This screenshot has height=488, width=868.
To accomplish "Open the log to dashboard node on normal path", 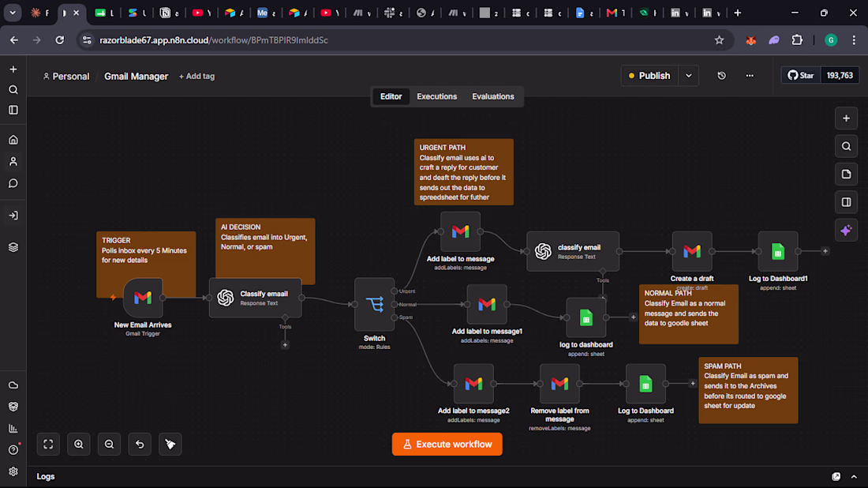I will [x=586, y=317].
